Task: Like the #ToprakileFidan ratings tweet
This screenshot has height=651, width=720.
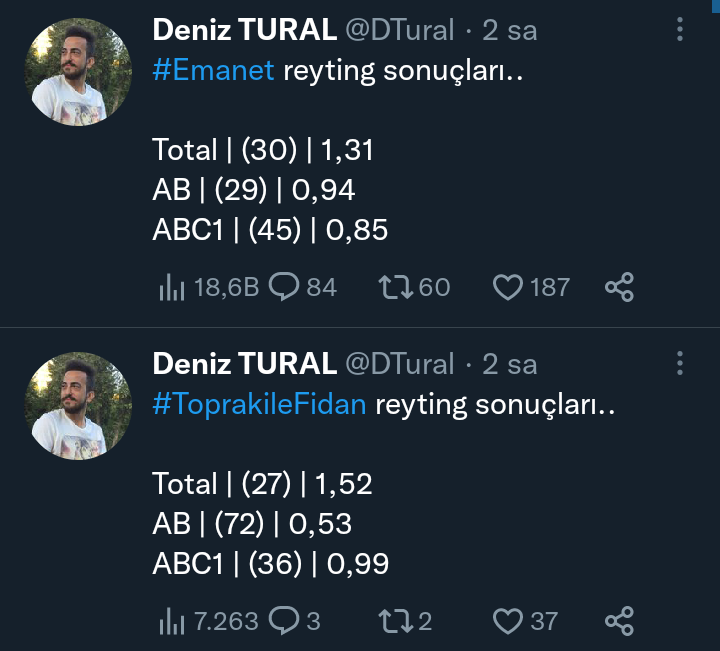Action: coord(509,621)
